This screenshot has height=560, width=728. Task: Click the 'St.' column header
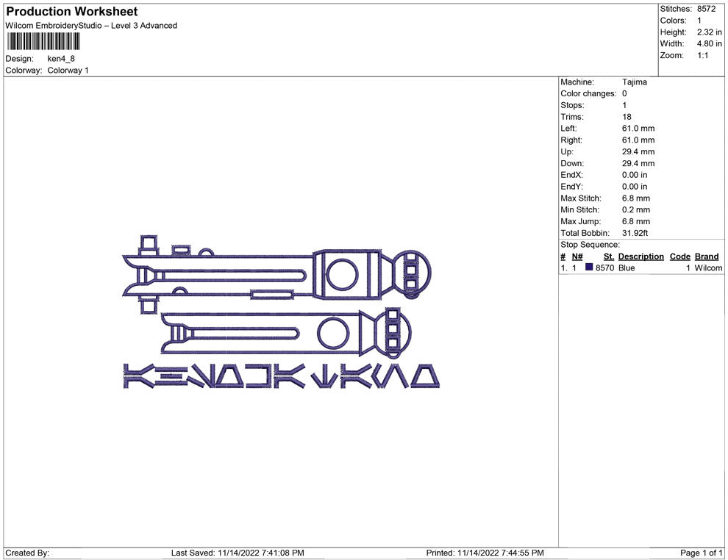pyautogui.click(x=608, y=256)
